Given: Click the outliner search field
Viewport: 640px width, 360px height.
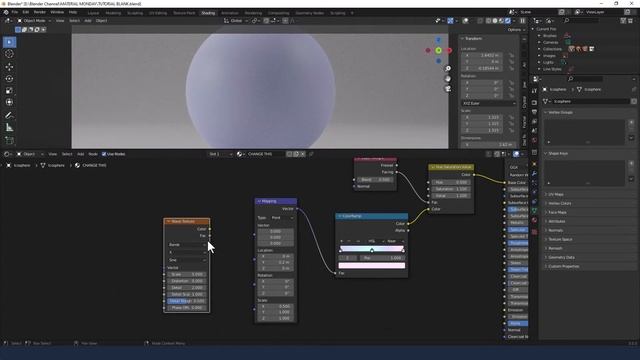Looking at the screenshot, I should click(x=582, y=20).
